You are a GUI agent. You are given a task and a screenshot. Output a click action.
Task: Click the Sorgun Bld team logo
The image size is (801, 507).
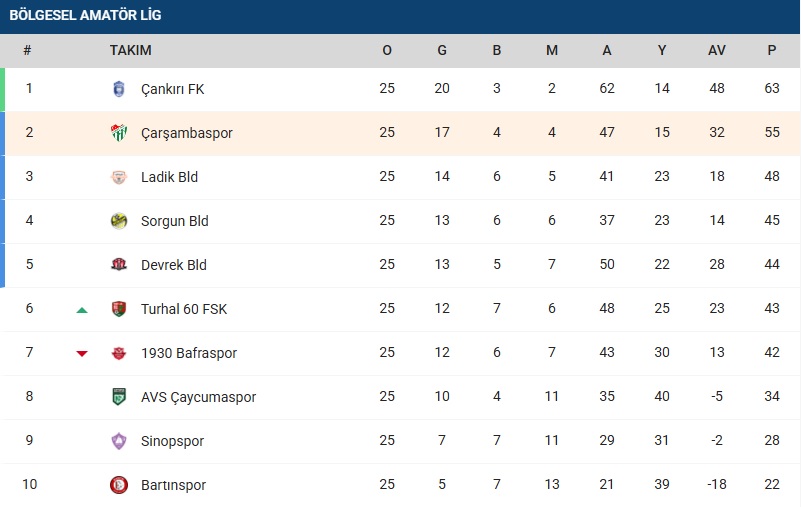(119, 221)
